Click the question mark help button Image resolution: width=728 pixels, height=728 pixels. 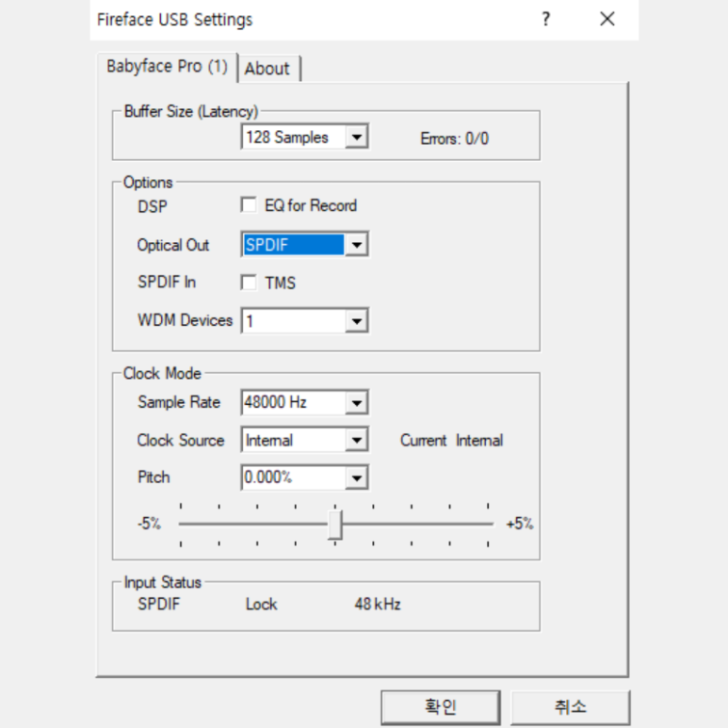(546, 19)
